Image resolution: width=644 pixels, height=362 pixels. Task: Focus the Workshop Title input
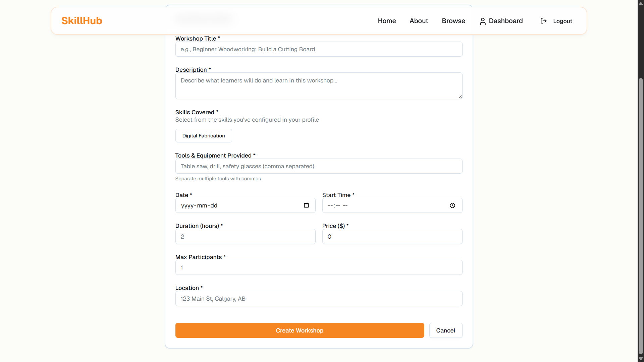pyautogui.click(x=319, y=49)
